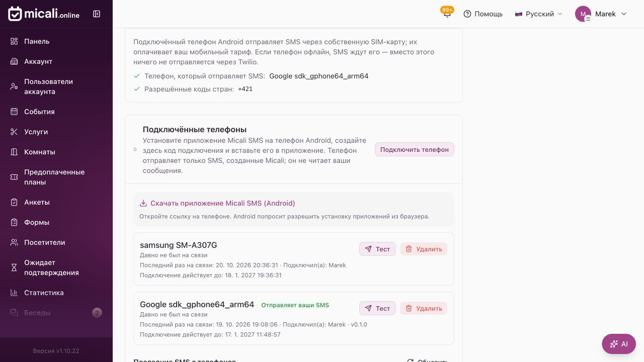Image resolution: width=644 pixels, height=362 pixels.
Task: Send test SMS from samsung SM-A307G
Action: (377, 249)
